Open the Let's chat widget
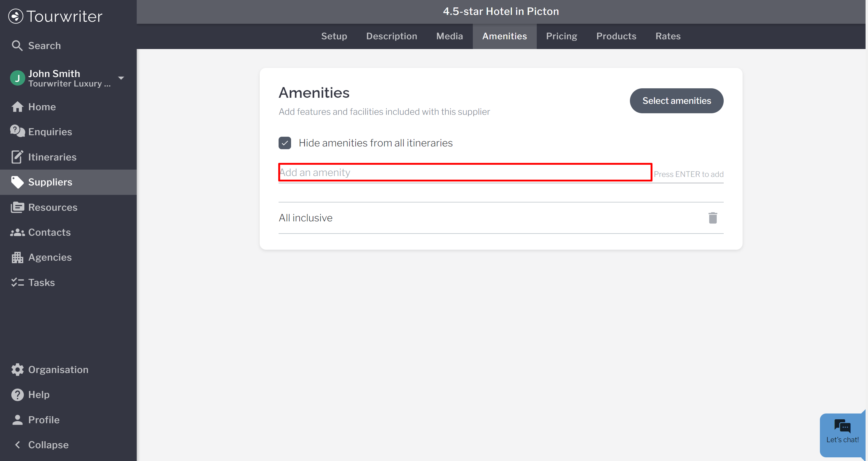The height and width of the screenshot is (461, 868). pyautogui.click(x=842, y=433)
